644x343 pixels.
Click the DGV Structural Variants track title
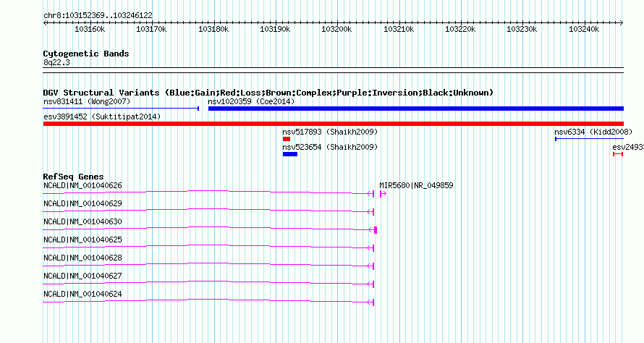click(x=268, y=93)
